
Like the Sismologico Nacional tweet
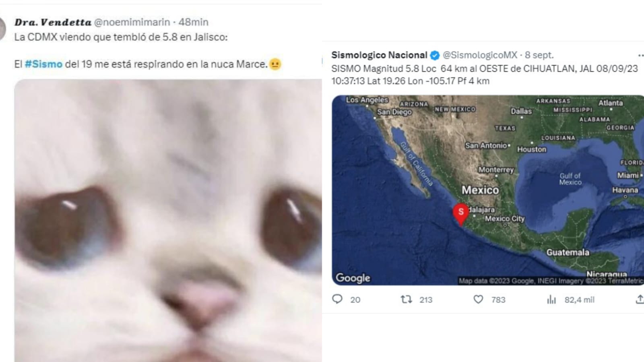pyautogui.click(x=478, y=299)
